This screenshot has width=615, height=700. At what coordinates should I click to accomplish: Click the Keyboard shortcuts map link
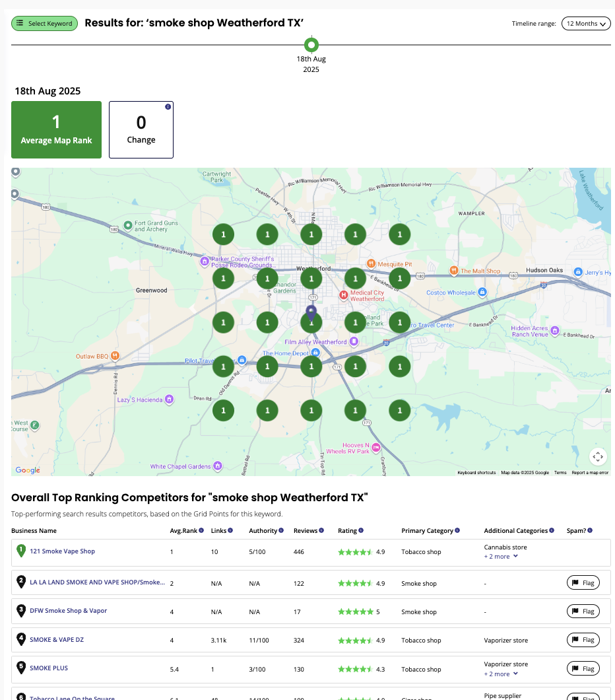476,472
